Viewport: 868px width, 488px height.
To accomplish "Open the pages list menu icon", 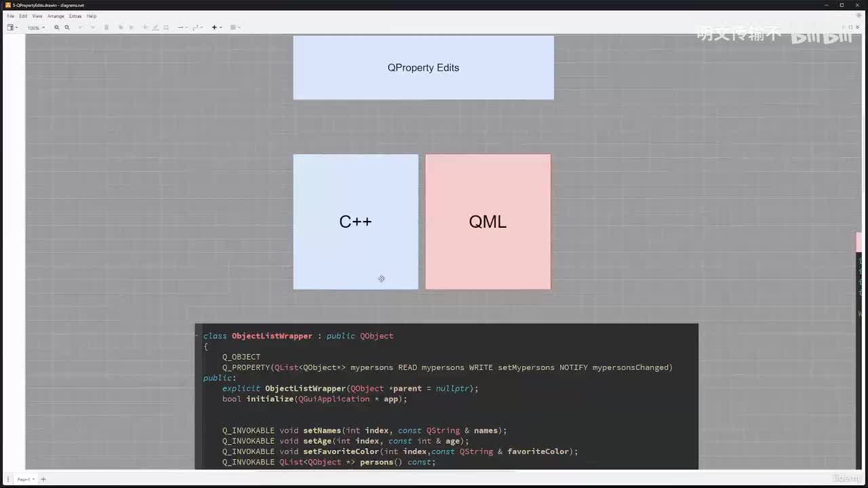I will click(8, 479).
